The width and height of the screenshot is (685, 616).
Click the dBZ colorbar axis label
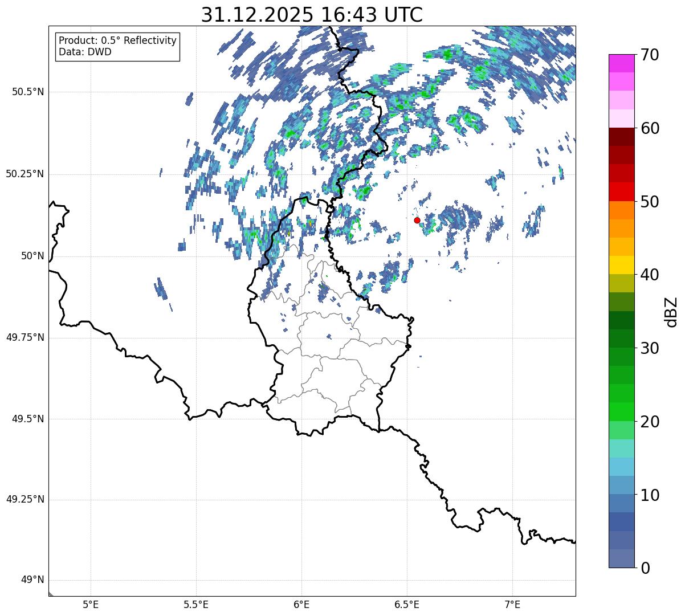[671, 312]
